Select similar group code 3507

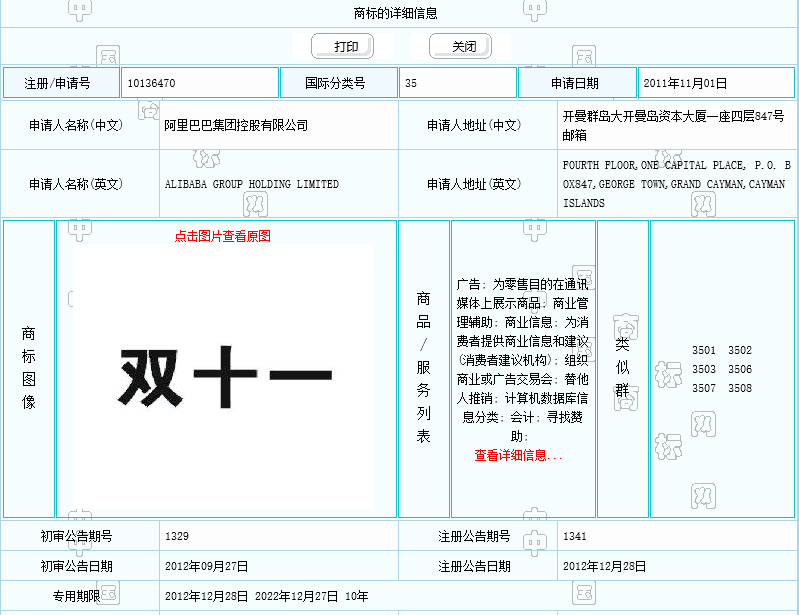click(x=704, y=388)
